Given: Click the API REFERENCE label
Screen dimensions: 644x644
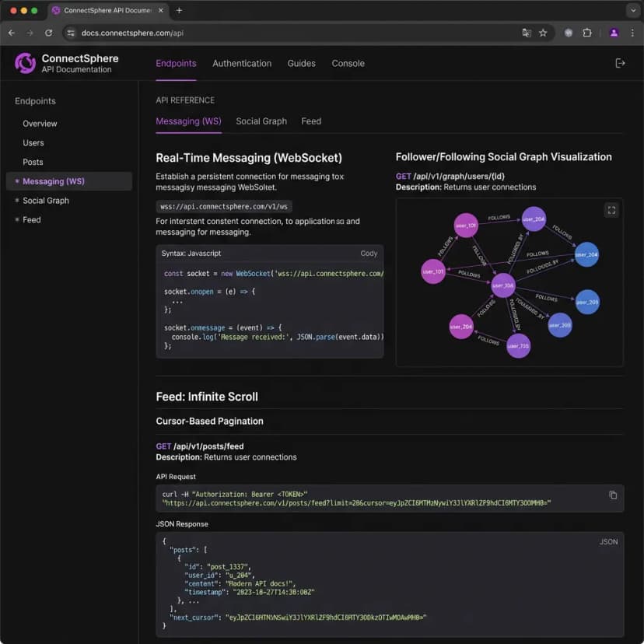Looking at the screenshot, I should (185, 100).
